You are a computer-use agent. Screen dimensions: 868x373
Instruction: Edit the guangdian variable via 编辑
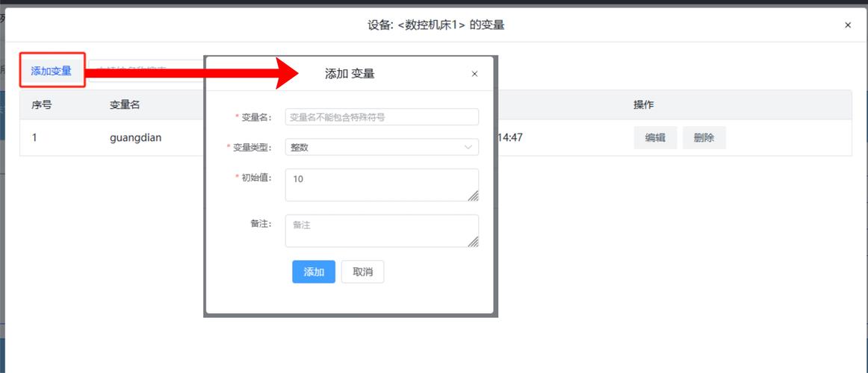655,138
